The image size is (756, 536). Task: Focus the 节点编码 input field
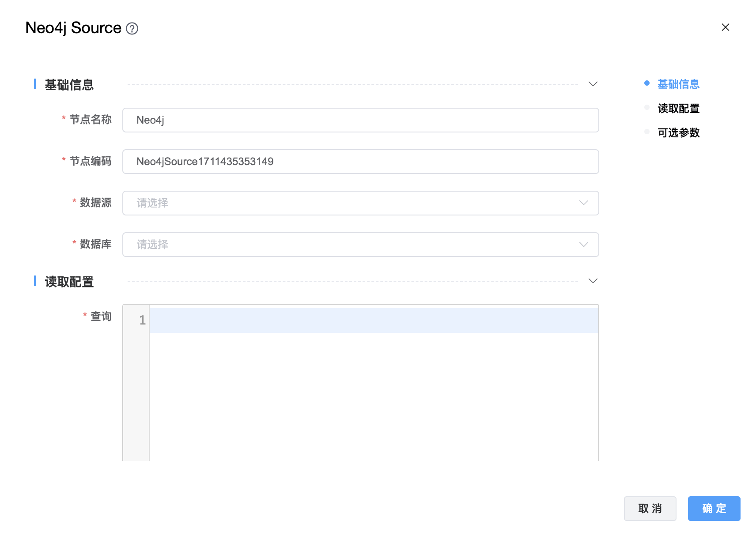(360, 162)
